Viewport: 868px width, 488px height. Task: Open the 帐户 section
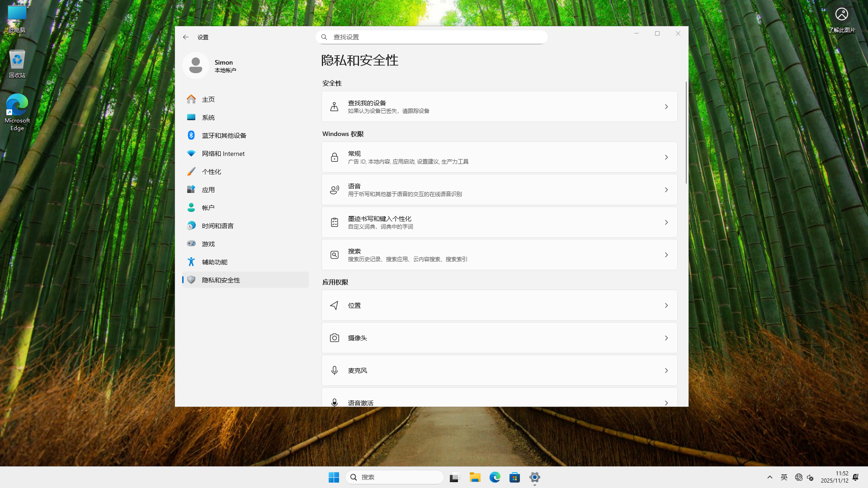[208, 207]
